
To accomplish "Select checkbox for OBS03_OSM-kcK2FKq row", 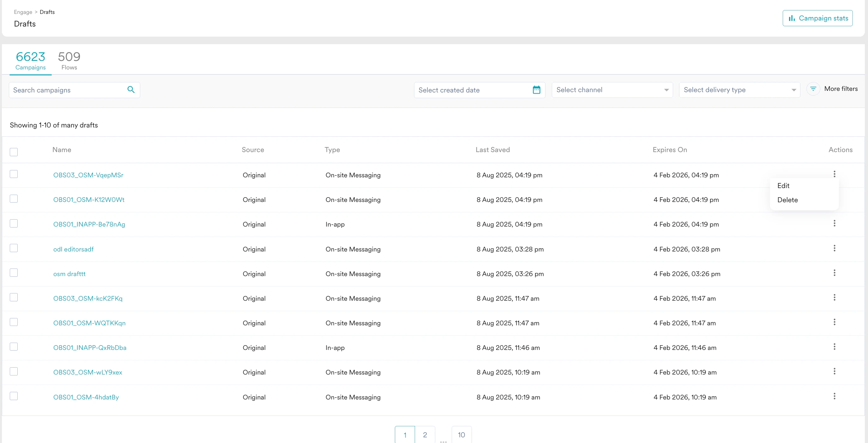I will click(x=14, y=298).
